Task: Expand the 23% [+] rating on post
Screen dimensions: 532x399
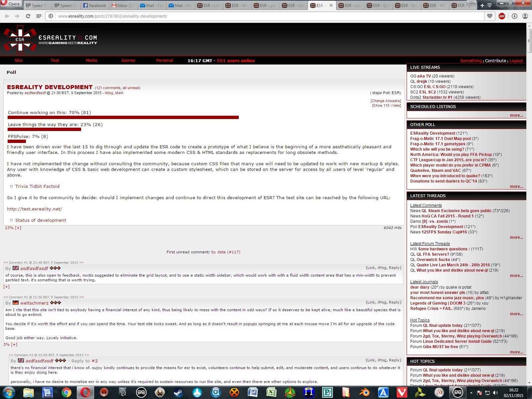Action: pyautogui.click(x=13, y=228)
